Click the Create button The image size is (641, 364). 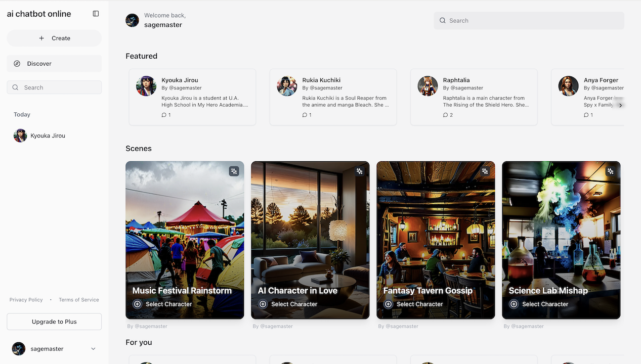click(x=54, y=38)
